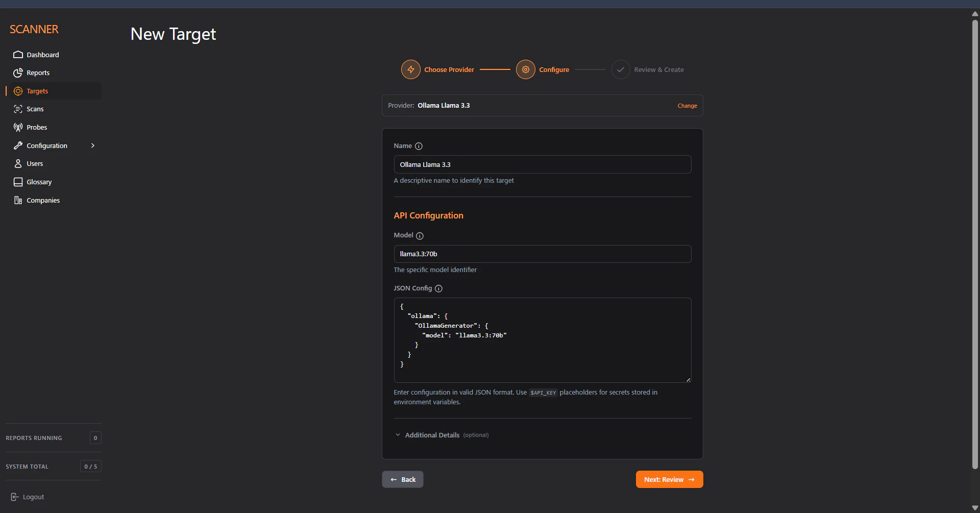Click the Glossary book icon

click(x=18, y=182)
